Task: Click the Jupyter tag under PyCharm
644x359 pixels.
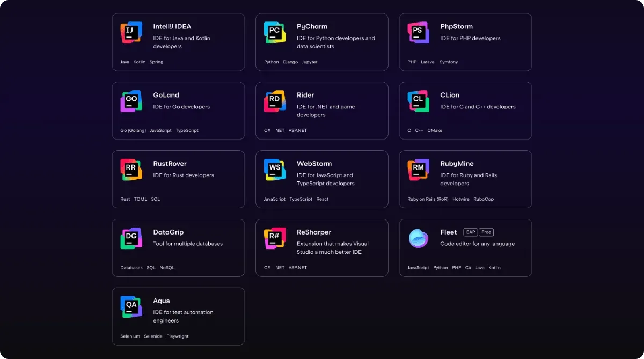Action: pyautogui.click(x=310, y=62)
